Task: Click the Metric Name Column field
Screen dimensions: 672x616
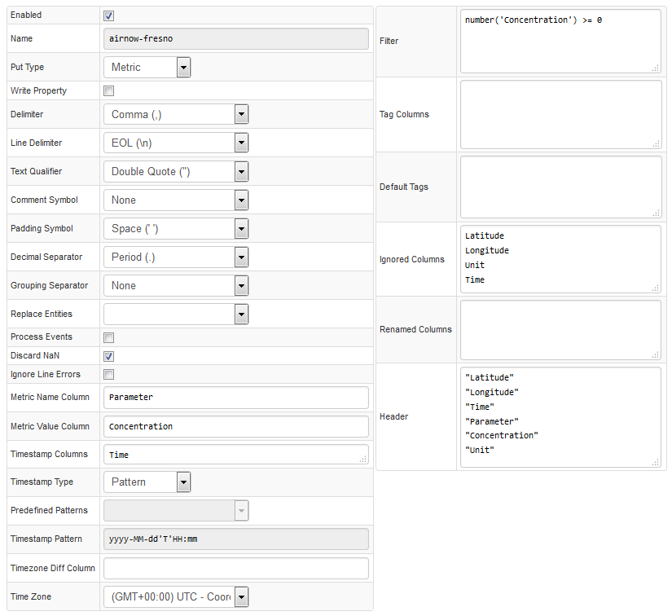Action: click(235, 398)
